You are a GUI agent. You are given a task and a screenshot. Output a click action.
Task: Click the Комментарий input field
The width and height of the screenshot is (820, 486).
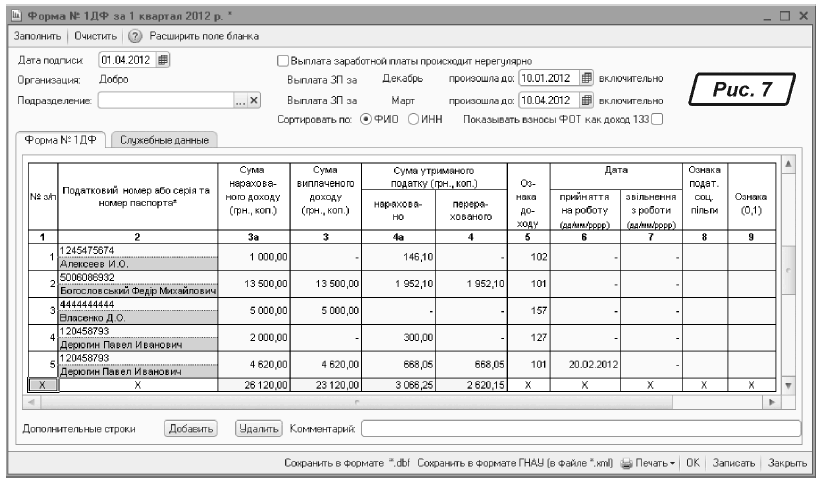[580, 429]
